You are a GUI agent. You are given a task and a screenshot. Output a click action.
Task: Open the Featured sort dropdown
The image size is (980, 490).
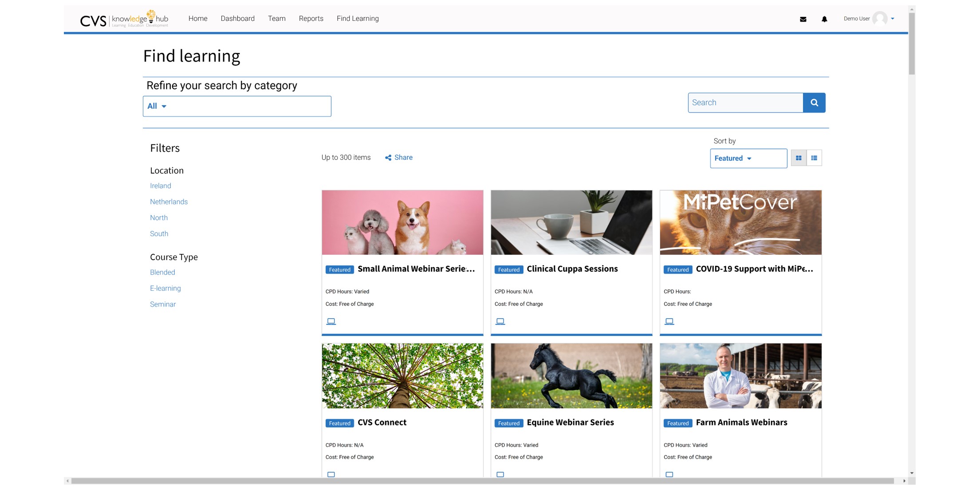(748, 158)
